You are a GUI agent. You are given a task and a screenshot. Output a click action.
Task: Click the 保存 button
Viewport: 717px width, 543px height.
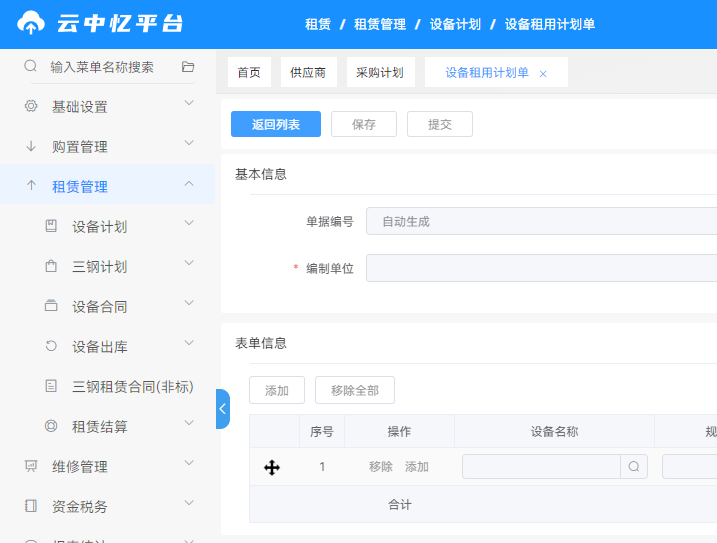point(364,124)
